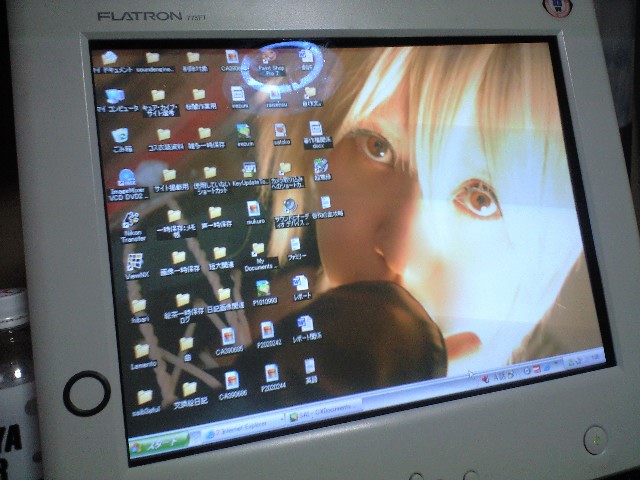Screen dimensions: 640x480
Task: Open My Computer (マイ コンピュータ) icon
Action: coord(117,100)
